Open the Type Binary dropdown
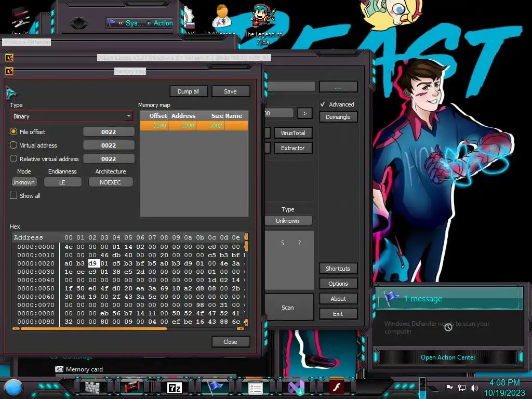 72,116
